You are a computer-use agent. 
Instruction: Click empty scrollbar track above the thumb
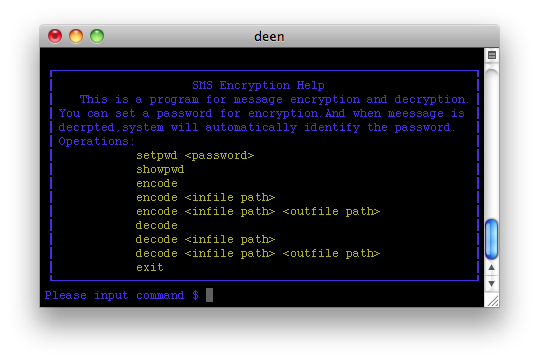coord(492,144)
